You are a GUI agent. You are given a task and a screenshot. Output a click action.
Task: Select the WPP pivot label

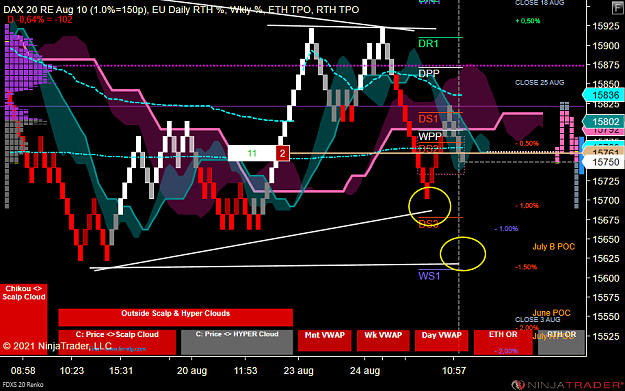[x=430, y=136]
